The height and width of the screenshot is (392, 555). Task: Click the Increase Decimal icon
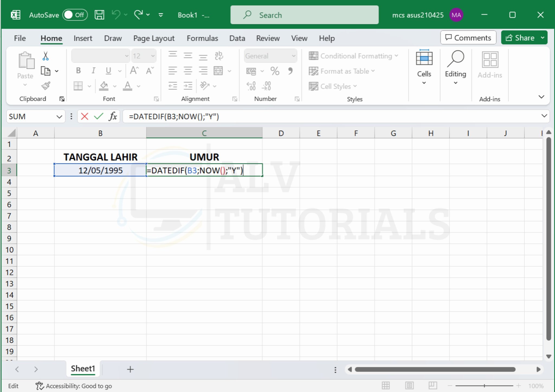tap(251, 86)
